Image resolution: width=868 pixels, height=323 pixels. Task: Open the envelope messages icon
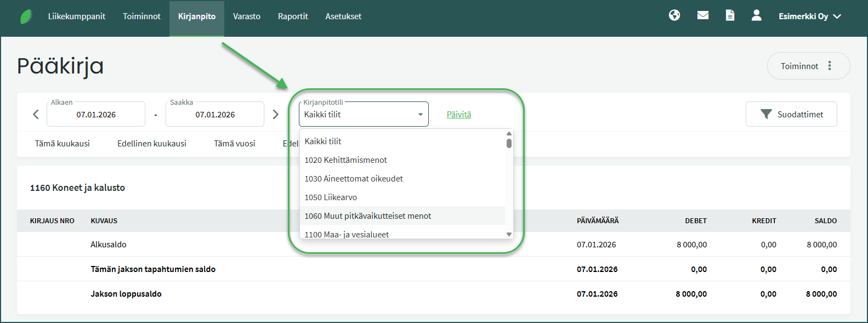click(x=703, y=15)
